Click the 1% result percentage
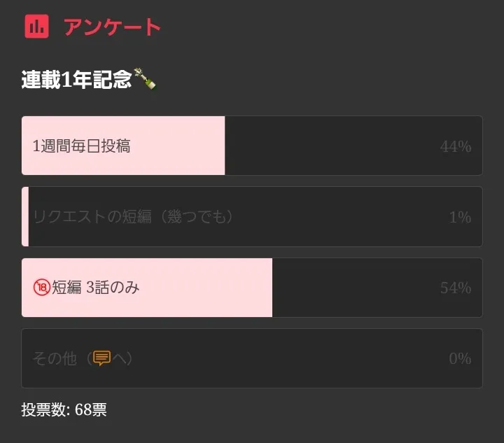The width and height of the screenshot is (504, 443). [459, 218]
